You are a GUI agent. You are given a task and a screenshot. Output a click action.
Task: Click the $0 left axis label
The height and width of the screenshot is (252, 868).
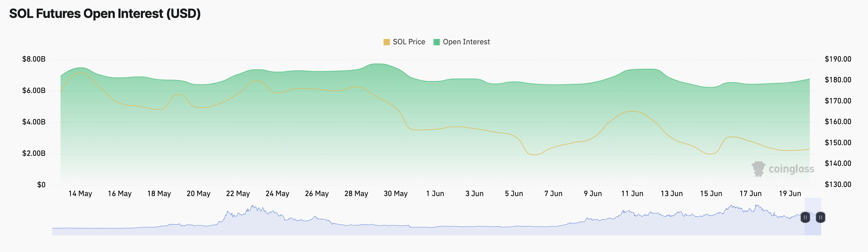41,185
